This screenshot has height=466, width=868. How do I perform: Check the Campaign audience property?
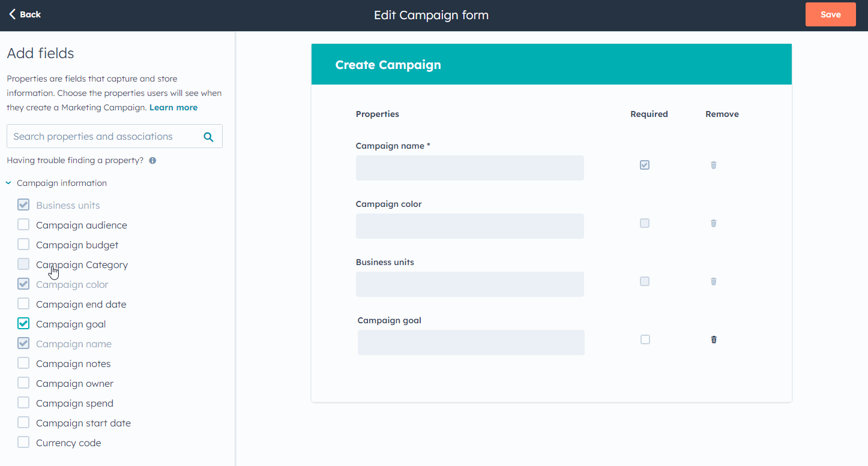coord(23,224)
